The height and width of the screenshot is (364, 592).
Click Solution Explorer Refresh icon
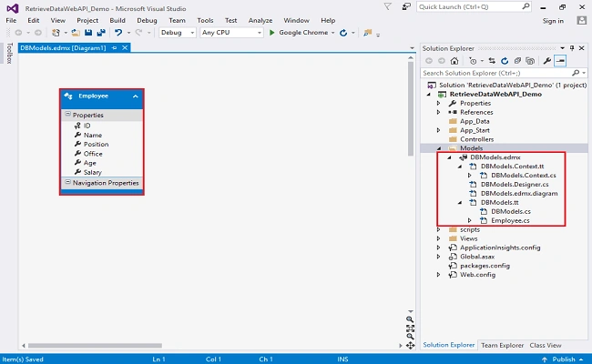coord(505,61)
